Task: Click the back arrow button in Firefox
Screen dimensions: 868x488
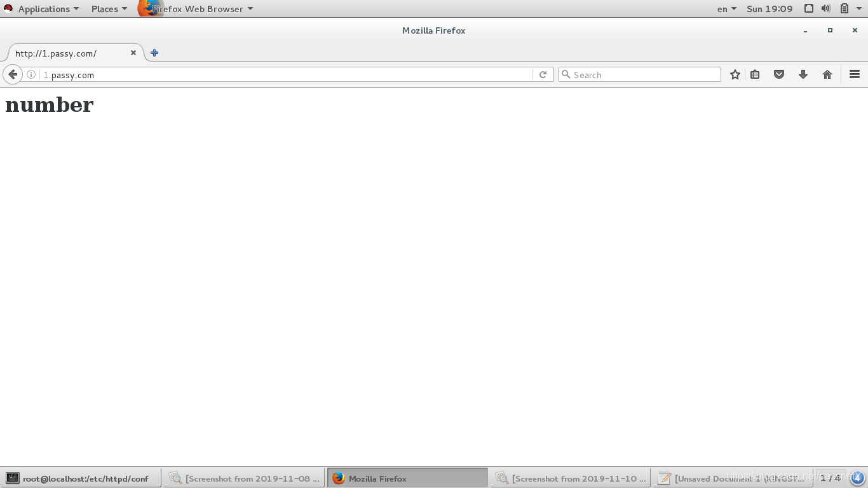Action: click(13, 74)
